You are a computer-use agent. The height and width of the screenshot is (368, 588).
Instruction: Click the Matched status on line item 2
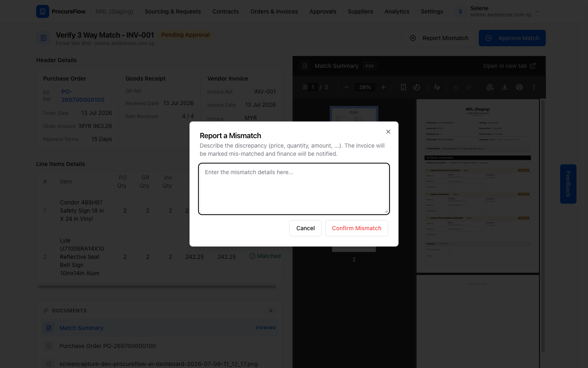coord(265,256)
